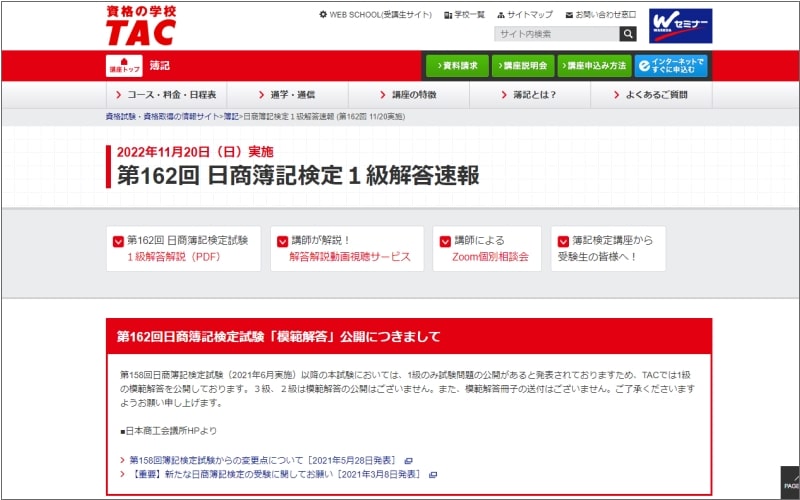This screenshot has height=500, width=800.
Task: Open WEB SCHOOL(受講生サイト) link
Action: click(380, 15)
